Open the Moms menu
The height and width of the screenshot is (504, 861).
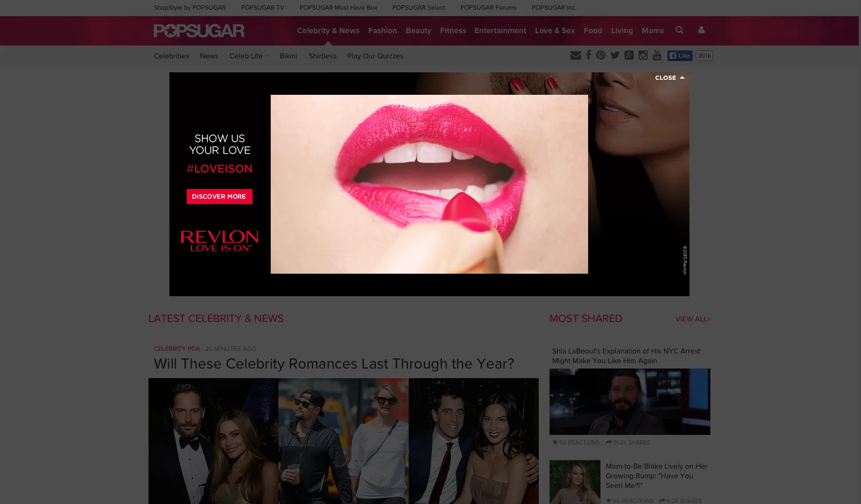(x=652, y=31)
